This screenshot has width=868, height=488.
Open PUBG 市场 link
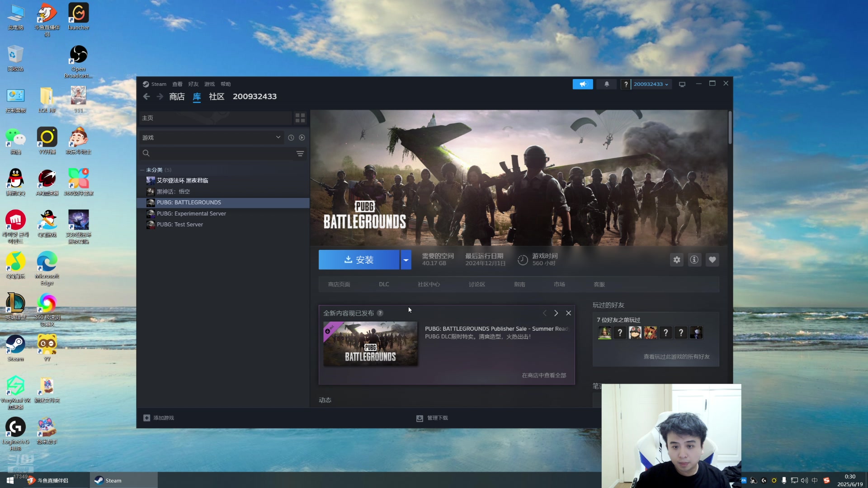tap(559, 285)
